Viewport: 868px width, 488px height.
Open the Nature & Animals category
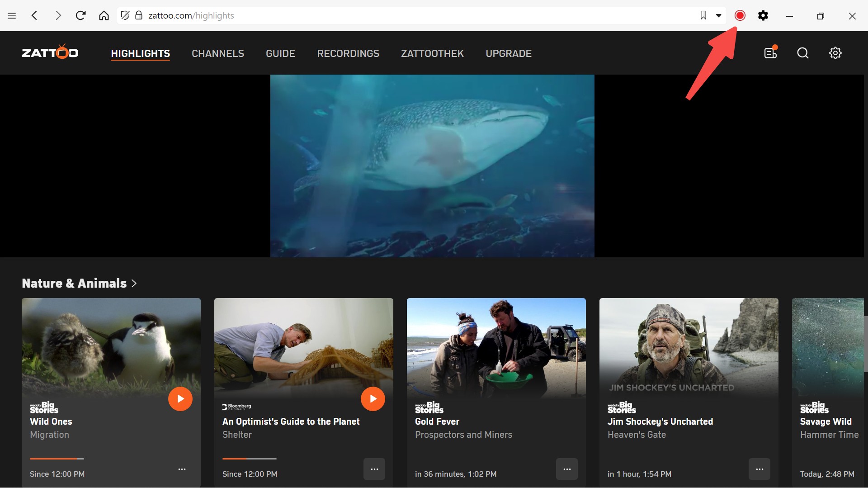pyautogui.click(x=74, y=283)
